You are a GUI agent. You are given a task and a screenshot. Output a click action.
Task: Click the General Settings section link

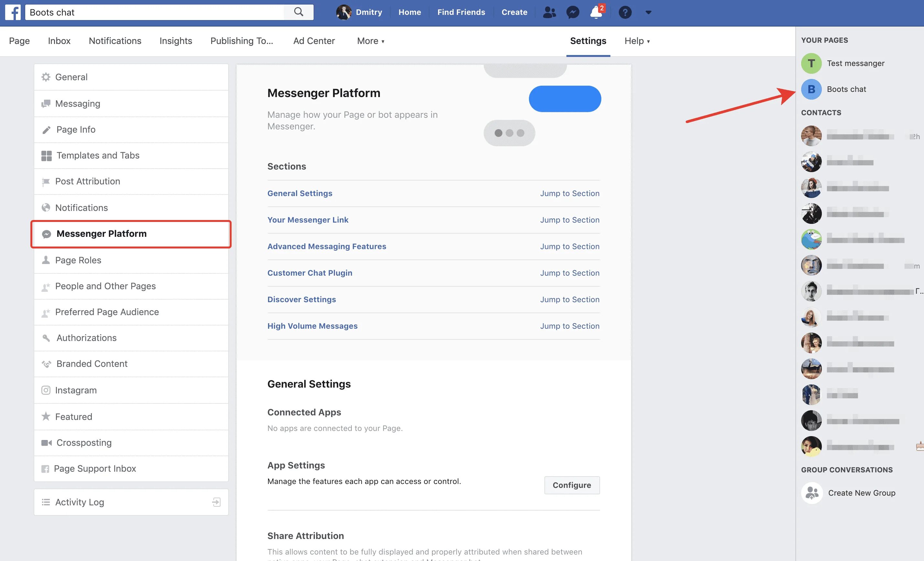(x=300, y=193)
